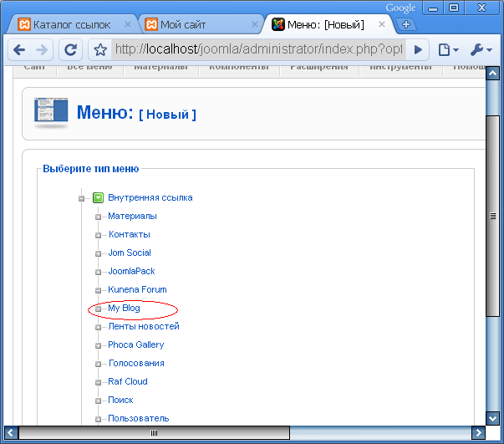Expand the Голосования node
Screen dimensions: 504x444
[98, 364]
